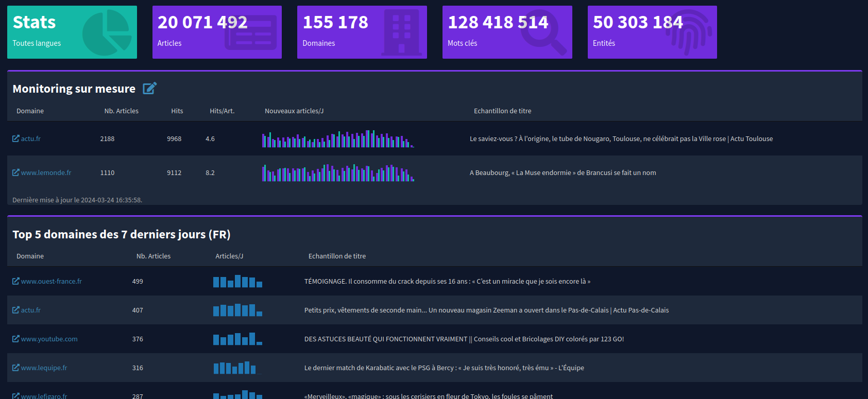Open the www.lequipe.fr domain link
Viewport: 868px width, 399px height.
(x=44, y=368)
